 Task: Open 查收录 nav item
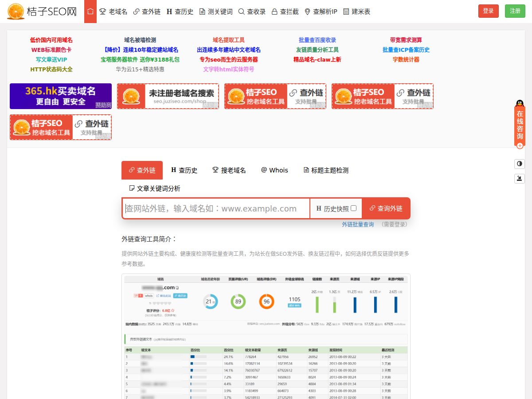point(252,12)
